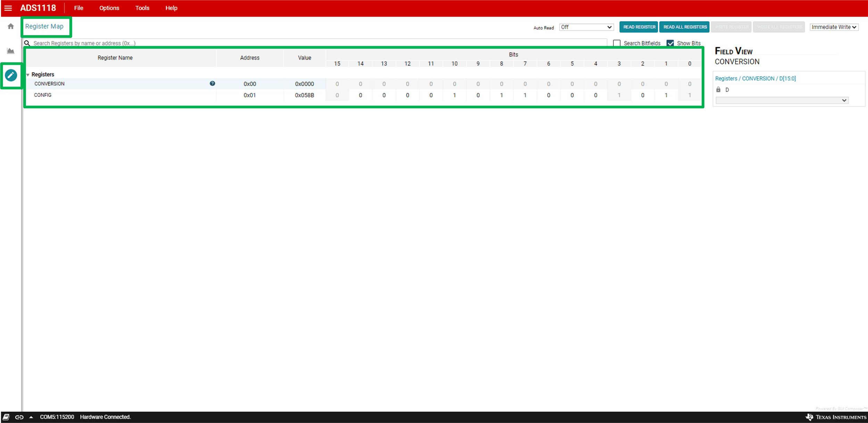868x423 pixels.
Task: Toggle bit 2 of the CONFIG register
Action: [643, 95]
